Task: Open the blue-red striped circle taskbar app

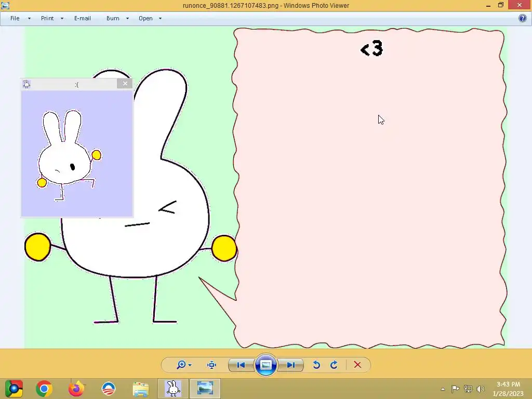Action: (109, 389)
